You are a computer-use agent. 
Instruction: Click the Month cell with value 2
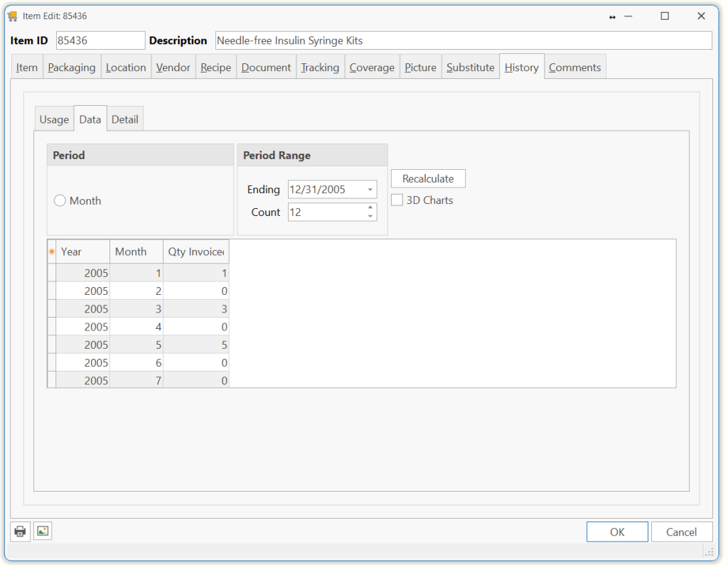tap(136, 291)
